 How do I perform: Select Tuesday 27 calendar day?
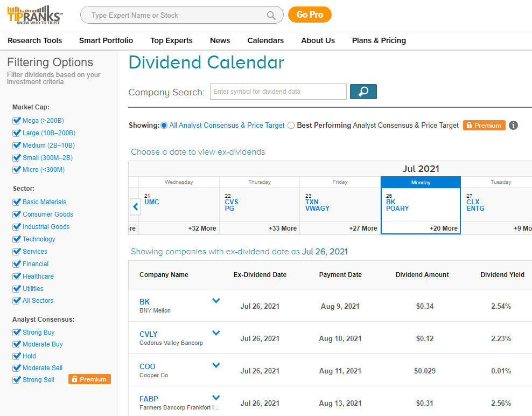(x=496, y=205)
